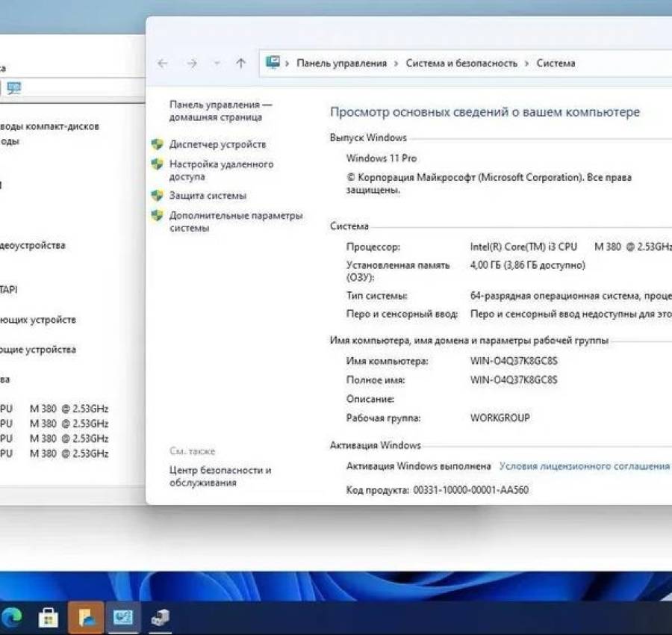
Task: Expand chevron after Панель управления
Action: [396, 63]
